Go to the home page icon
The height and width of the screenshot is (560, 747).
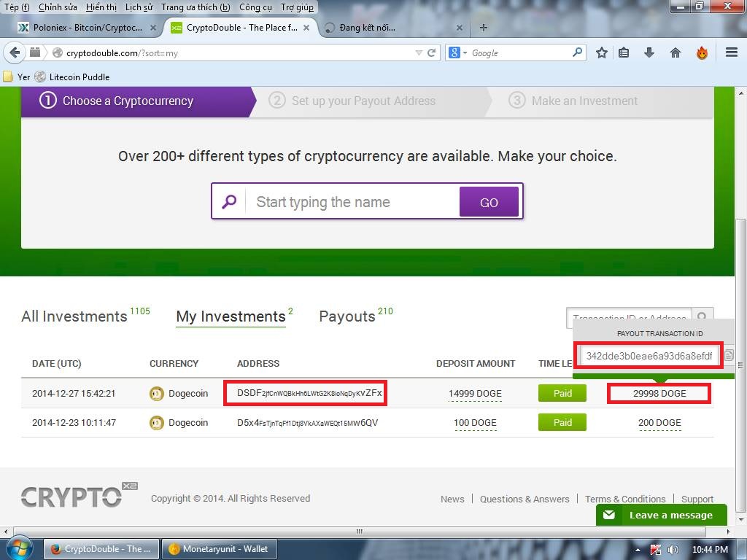(675, 52)
